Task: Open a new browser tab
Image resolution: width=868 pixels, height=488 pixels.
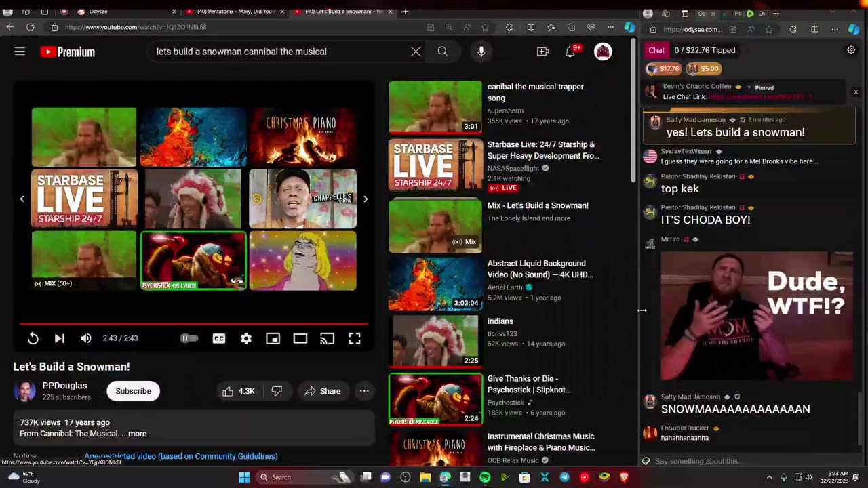Action: coord(405,12)
